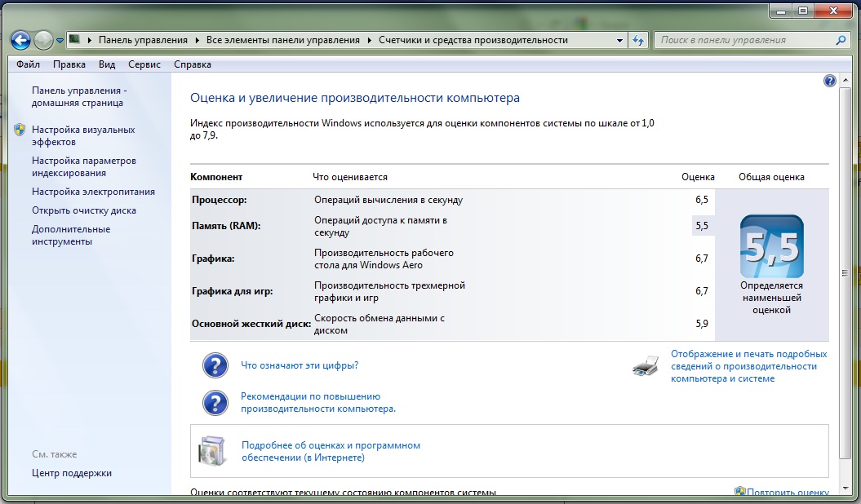Click shield icon beside Повторить оценку
Viewport: 861px width, 504px height.
pos(739,492)
